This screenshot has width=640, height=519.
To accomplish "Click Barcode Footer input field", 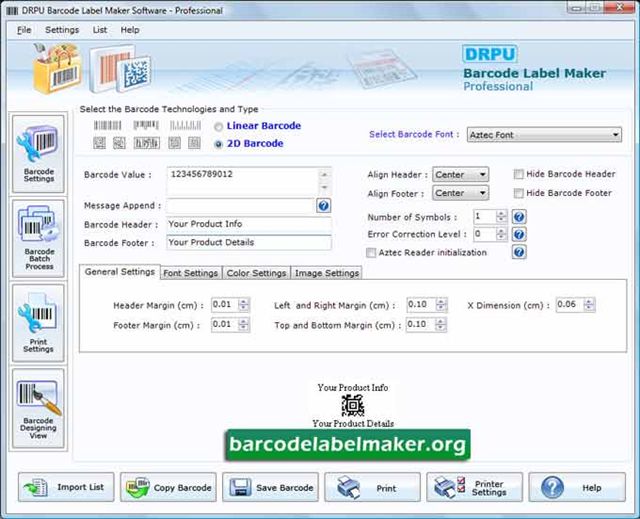I will (x=249, y=242).
